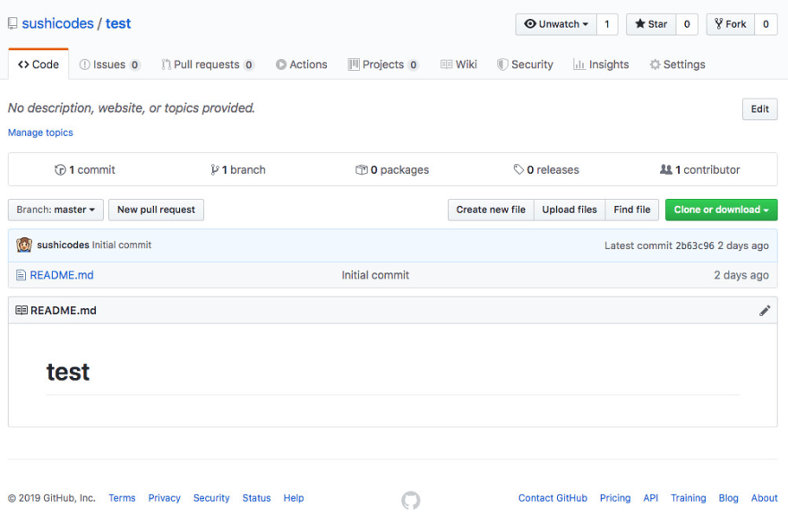
Task: Open the Issues tab
Action: click(x=109, y=64)
